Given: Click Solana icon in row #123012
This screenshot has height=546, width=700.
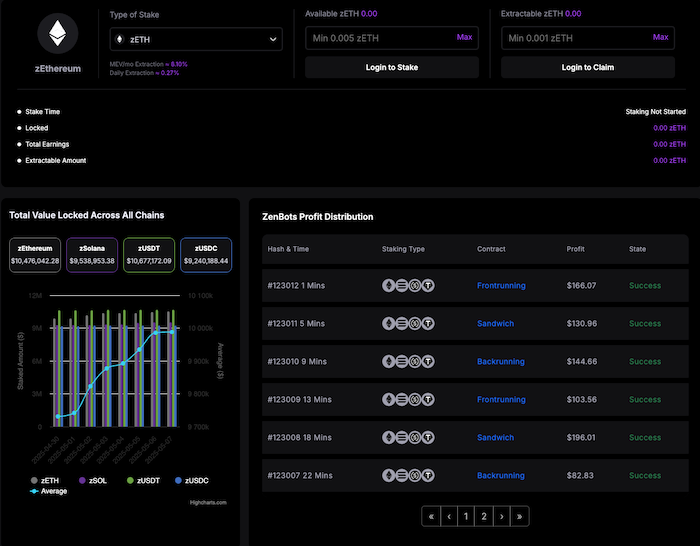Looking at the screenshot, I should [402, 285].
